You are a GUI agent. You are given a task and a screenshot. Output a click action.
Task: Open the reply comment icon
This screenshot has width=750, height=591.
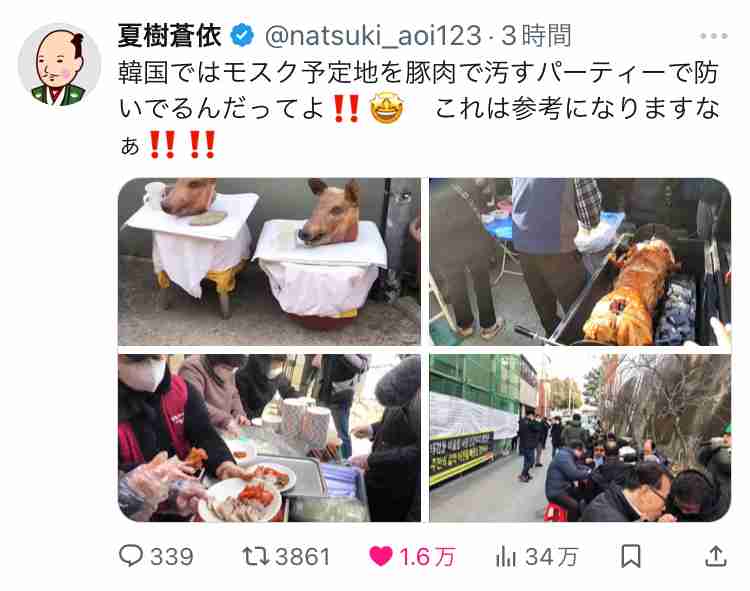(x=130, y=556)
